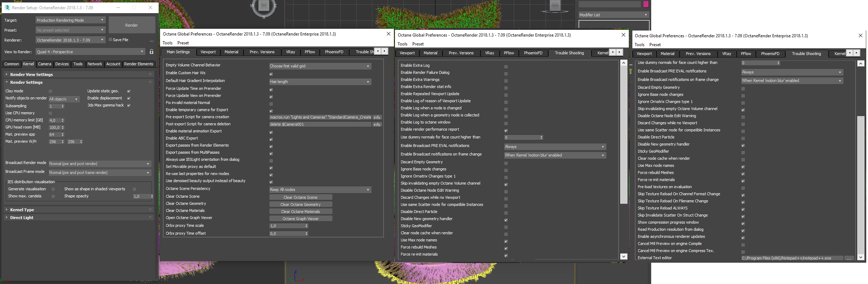Click the scrollbar thumb in the rightmost preferences window

(x=861, y=183)
